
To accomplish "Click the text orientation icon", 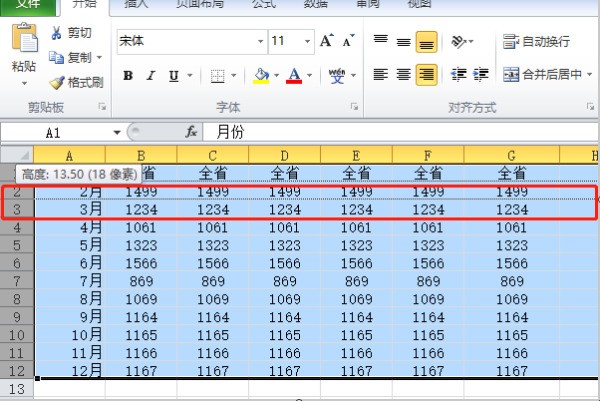I will pos(458,41).
